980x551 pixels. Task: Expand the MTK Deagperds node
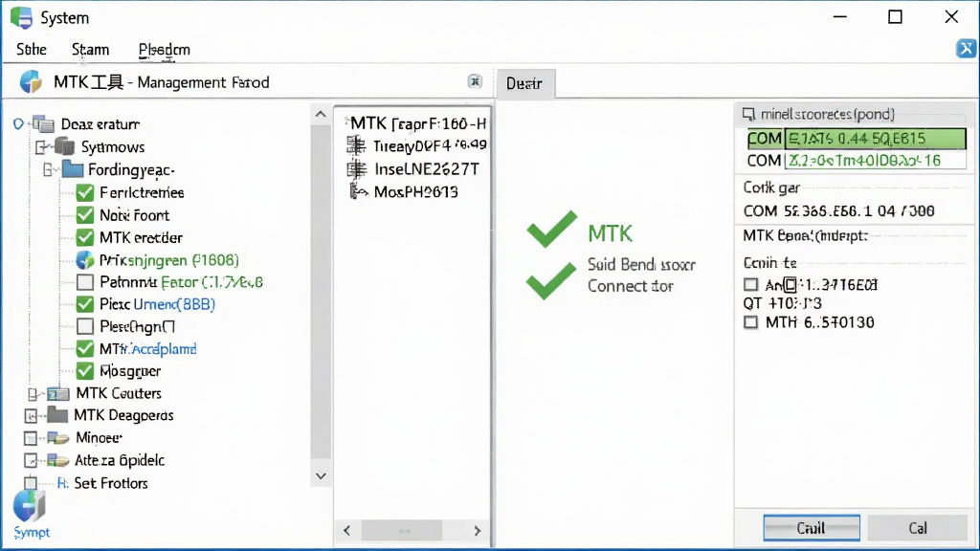pos(31,415)
